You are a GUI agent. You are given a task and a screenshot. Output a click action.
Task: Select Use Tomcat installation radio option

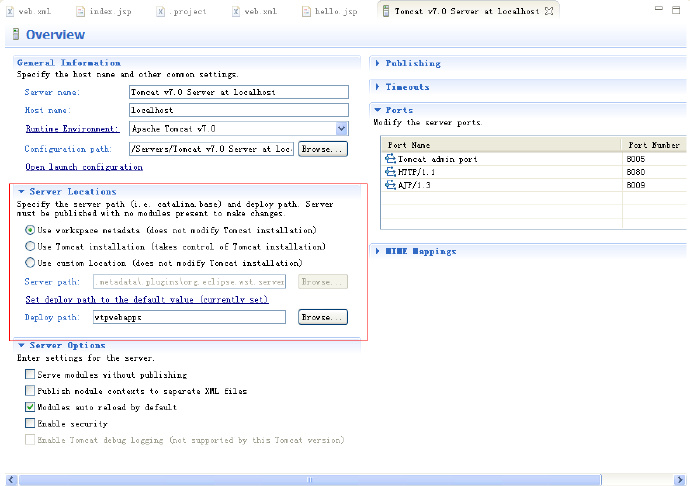coord(30,246)
